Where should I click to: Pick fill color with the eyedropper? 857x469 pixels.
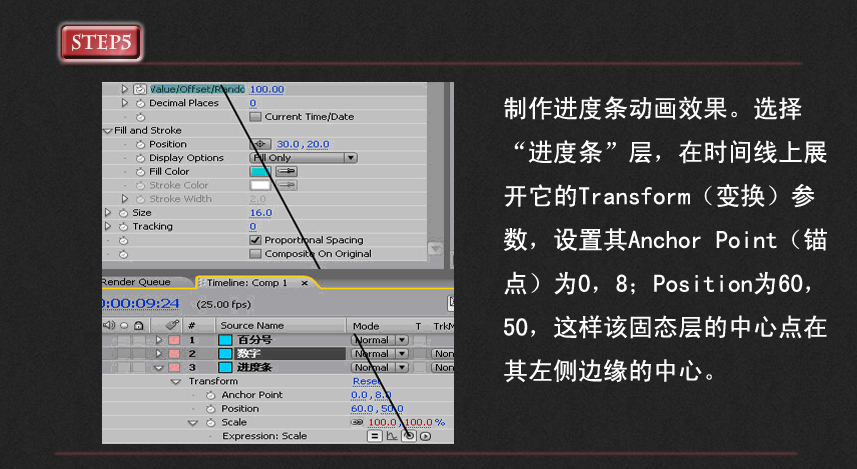coord(287,172)
